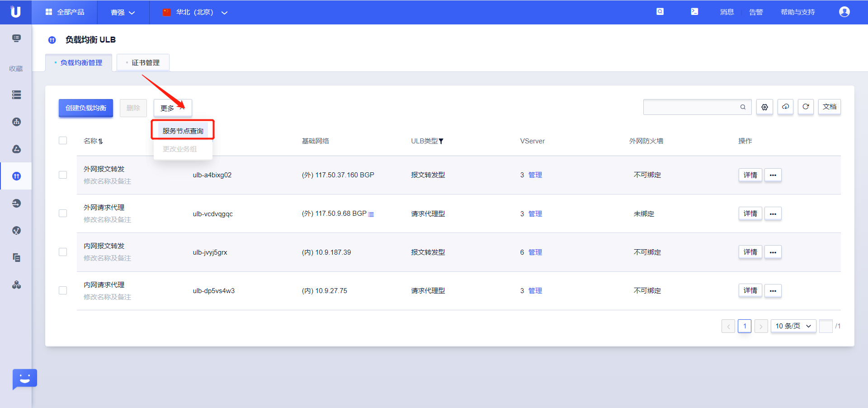Click the 创建负载均衡 button
The height and width of the screenshot is (408, 868).
click(x=86, y=108)
